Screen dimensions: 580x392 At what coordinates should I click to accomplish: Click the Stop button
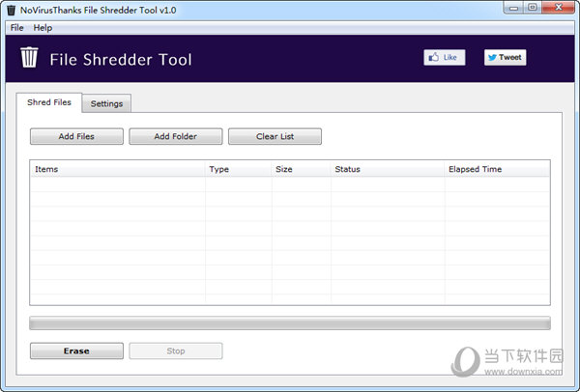(x=176, y=350)
